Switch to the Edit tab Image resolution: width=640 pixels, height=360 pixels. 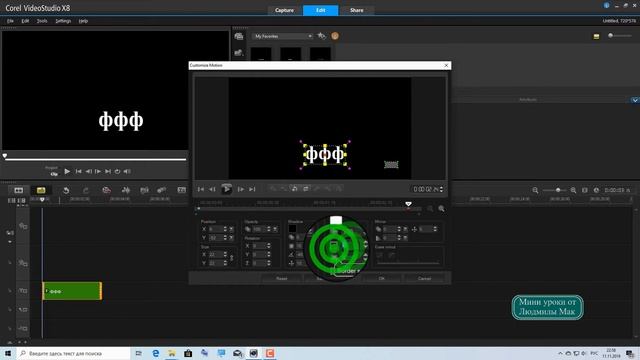320,10
